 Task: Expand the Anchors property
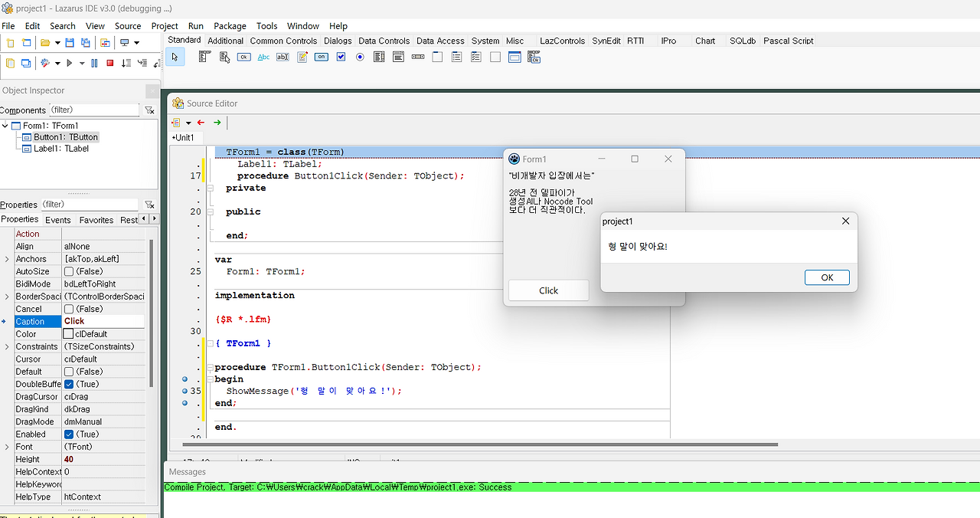7,259
